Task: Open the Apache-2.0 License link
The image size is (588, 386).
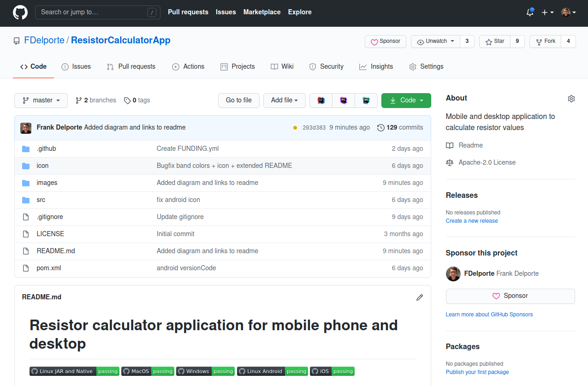Action: click(481, 162)
